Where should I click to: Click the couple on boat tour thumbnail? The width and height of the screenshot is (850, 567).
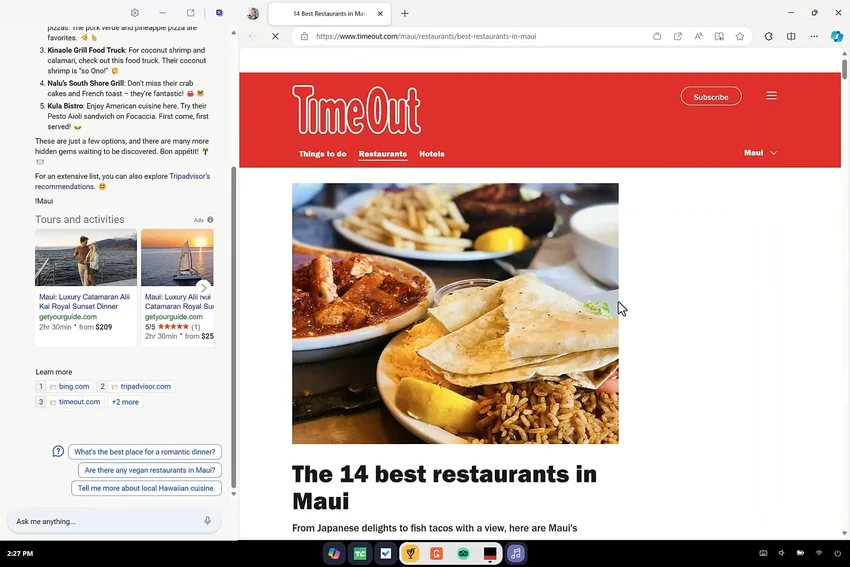[86, 257]
